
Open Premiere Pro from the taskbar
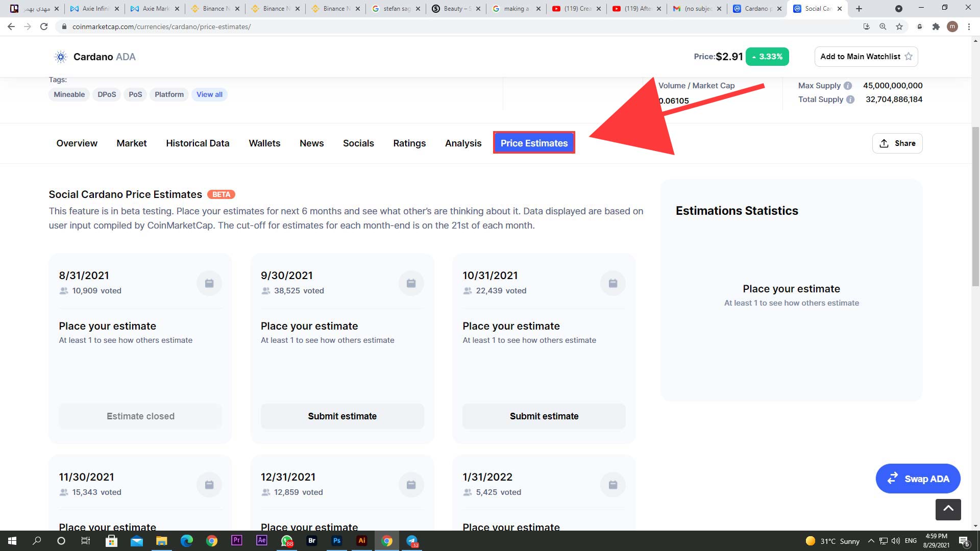tap(236, 540)
